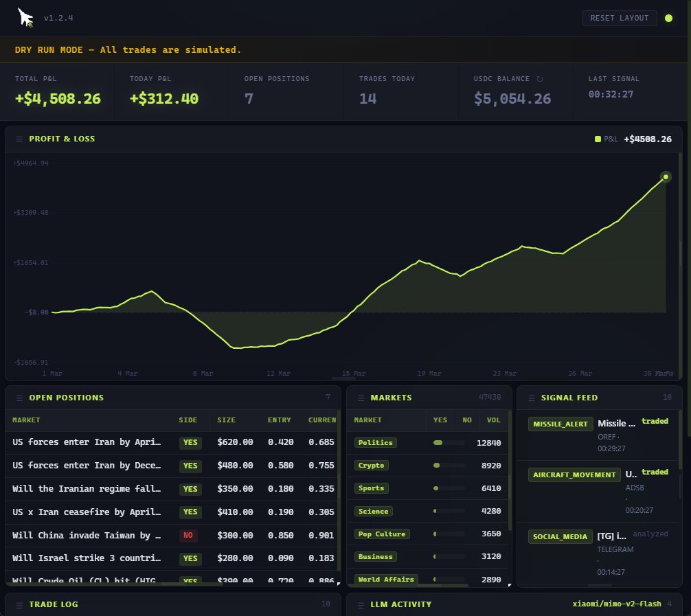Select the World Affairs market category
This screenshot has width=691, height=616.
click(x=386, y=579)
